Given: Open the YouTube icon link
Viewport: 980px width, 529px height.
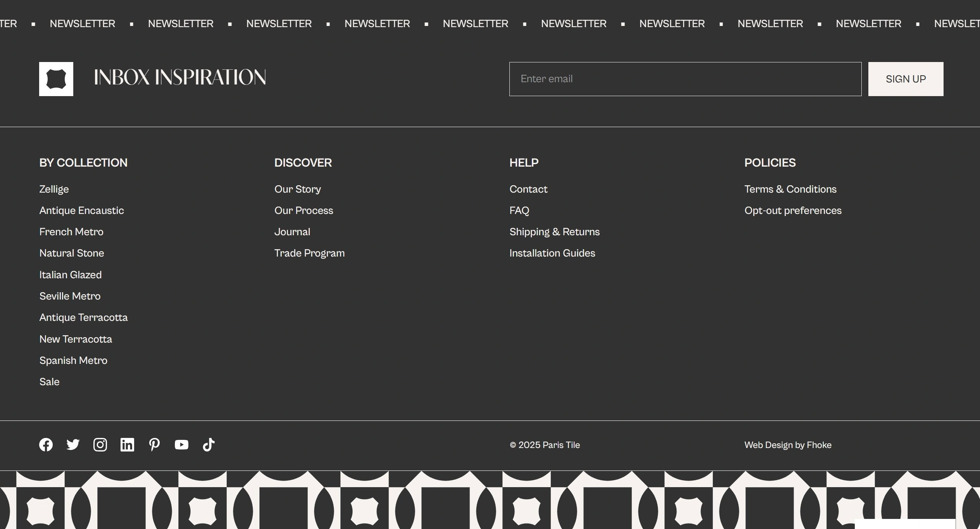Looking at the screenshot, I should (x=181, y=445).
